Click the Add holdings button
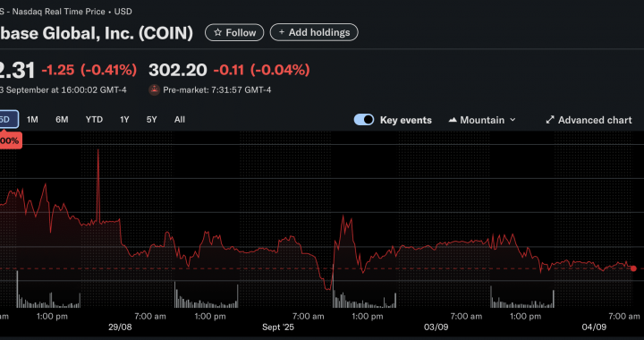 (314, 32)
